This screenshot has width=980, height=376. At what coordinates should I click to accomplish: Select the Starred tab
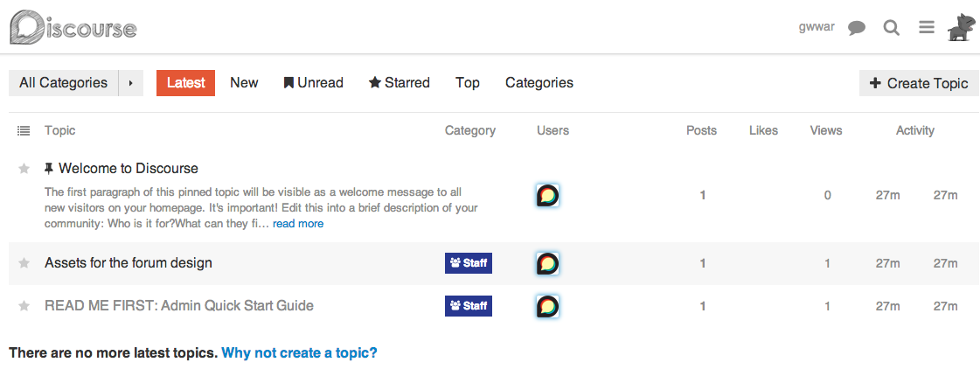(400, 83)
